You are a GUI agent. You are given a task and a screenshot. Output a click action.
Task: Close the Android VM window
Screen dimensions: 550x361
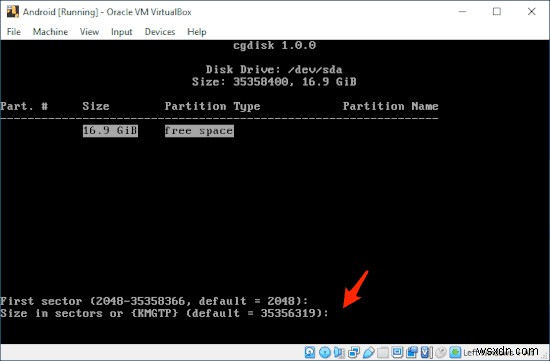(x=531, y=12)
